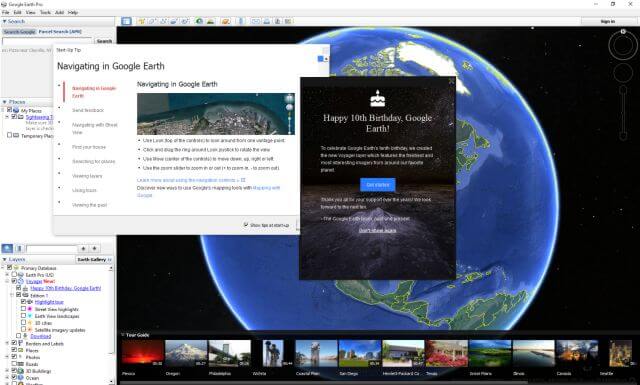
Task: Switch to Parcel Search (APN) tab
Action: pos(60,31)
